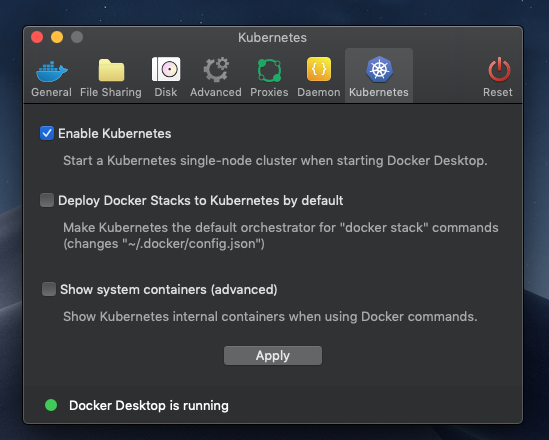Click the "Kubernetes" toolbar label
The width and height of the screenshot is (549, 440).
point(379,92)
